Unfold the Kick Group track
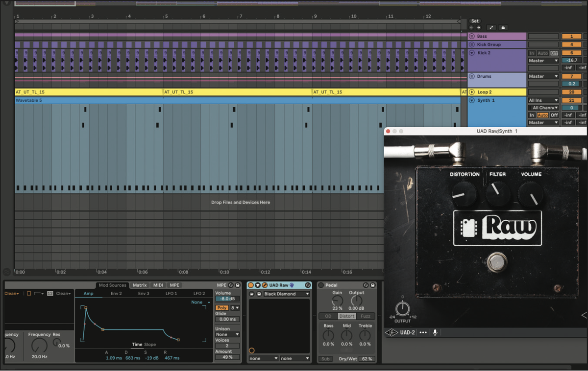 pyautogui.click(x=472, y=45)
